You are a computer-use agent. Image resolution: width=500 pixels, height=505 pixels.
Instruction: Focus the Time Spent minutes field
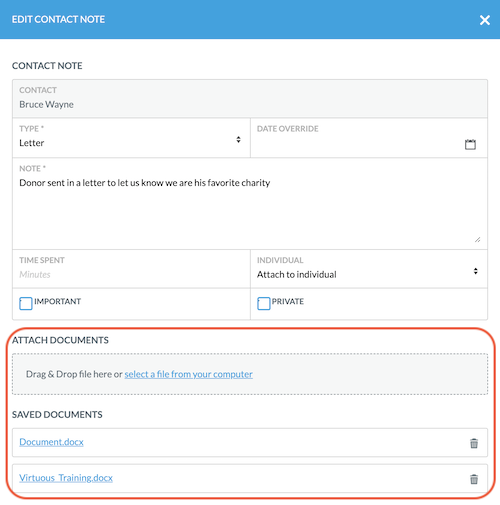(x=131, y=269)
